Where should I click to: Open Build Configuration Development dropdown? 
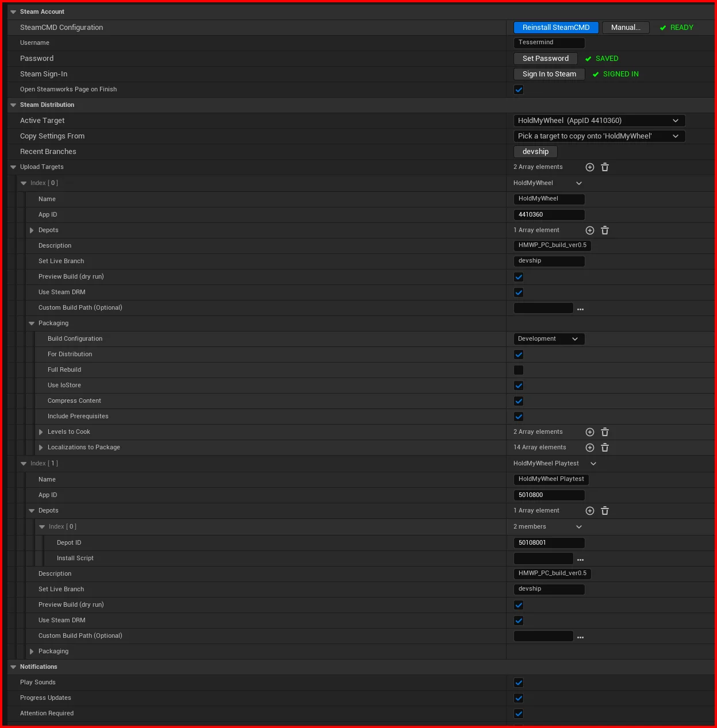pyautogui.click(x=549, y=339)
